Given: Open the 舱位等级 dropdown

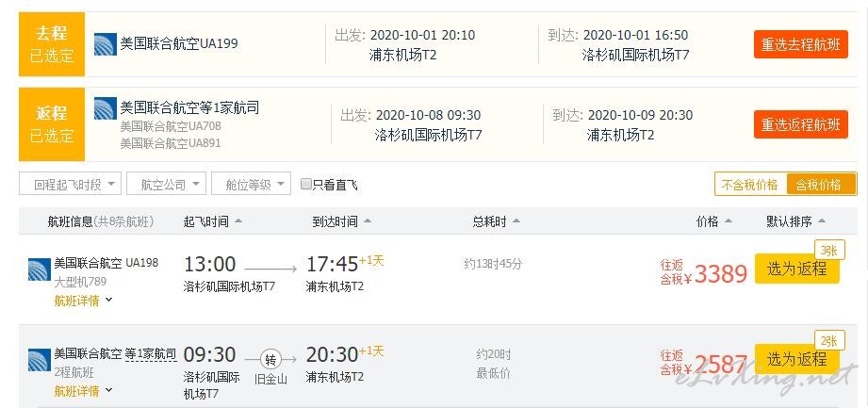Looking at the screenshot, I should pos(251,184).
